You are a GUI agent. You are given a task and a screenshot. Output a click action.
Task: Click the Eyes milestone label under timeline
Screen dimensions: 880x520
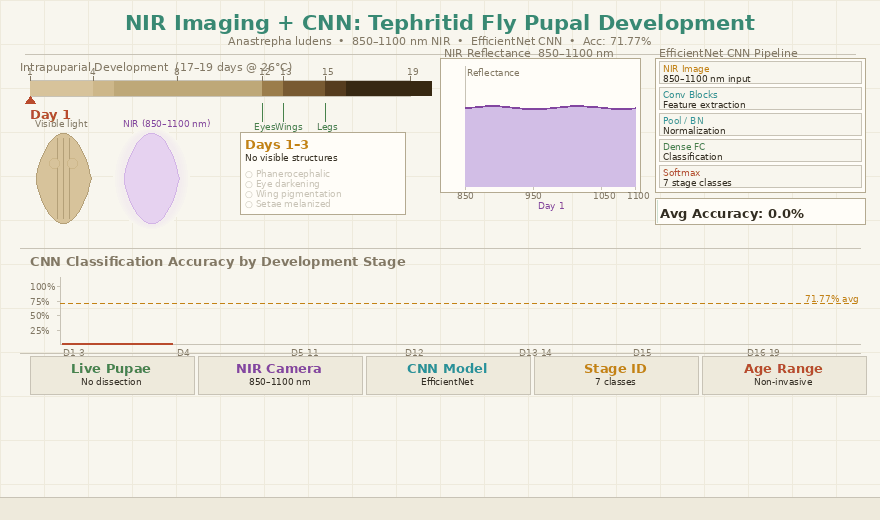(x=264, y=127)
